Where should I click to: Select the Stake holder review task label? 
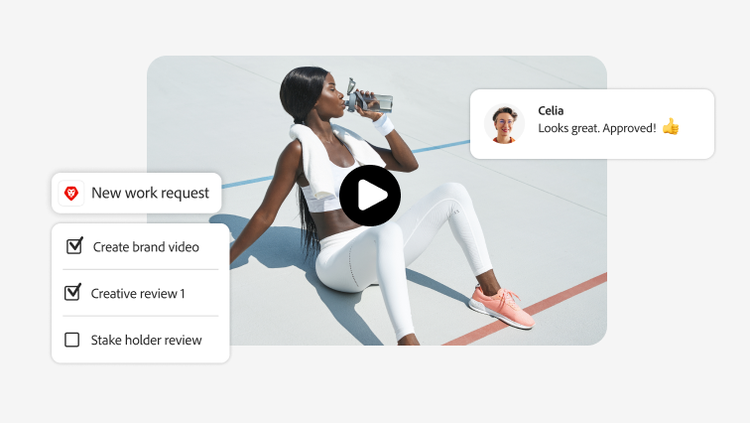[x=146, y=340]
